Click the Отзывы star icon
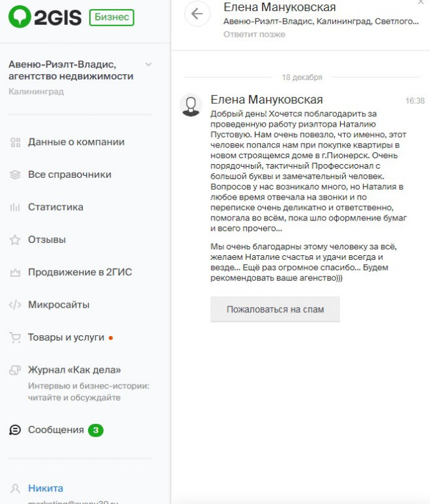The image size is (430, 504). 15,240
